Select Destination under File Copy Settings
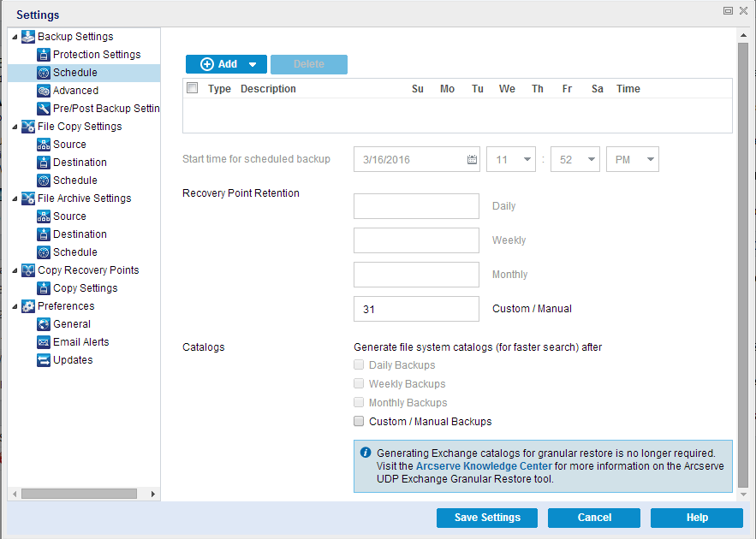The height and width of the screenshot is (539, 756). click(80, 163)
